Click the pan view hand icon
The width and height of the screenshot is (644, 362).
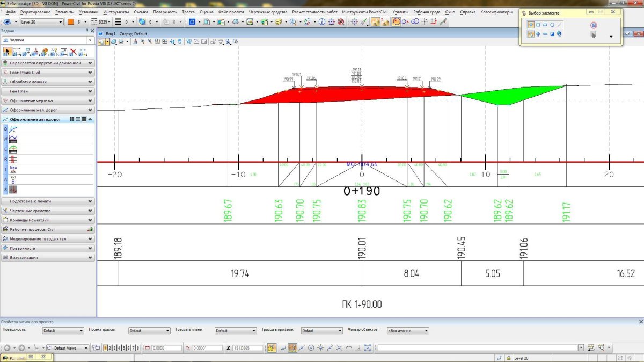[180, 41]
